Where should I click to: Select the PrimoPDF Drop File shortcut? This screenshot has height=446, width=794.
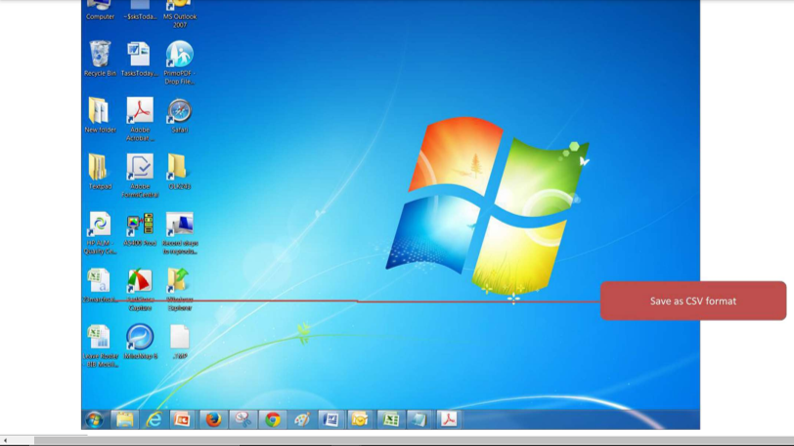pos(179,62)
